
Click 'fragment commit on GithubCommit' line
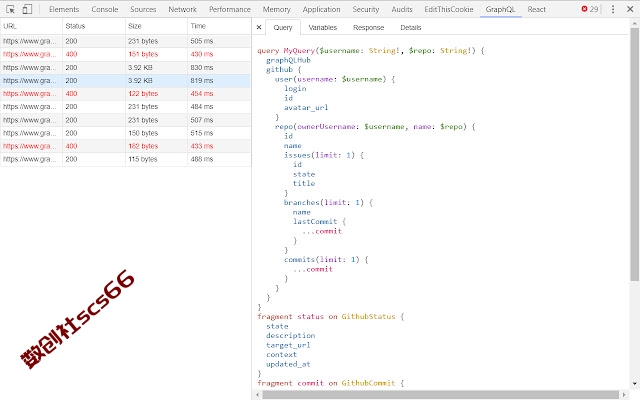(x=331, y=383)
